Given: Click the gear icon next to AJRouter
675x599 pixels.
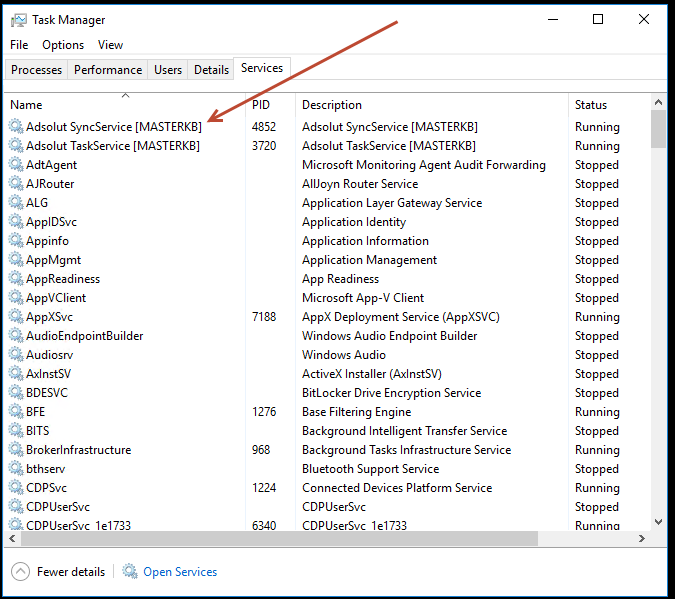Looking at the screenshot, I should coord(16,184).
